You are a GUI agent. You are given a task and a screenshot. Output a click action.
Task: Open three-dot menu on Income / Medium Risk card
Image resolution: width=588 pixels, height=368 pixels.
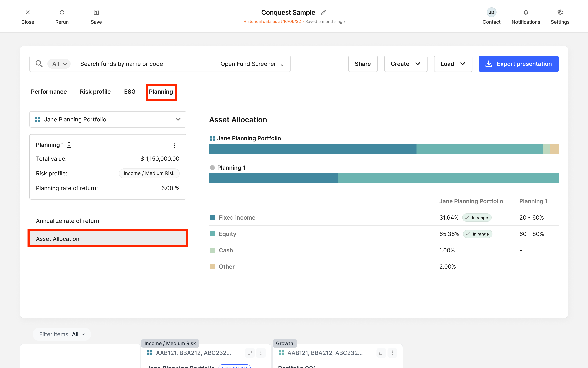click(x=261, y=353)
